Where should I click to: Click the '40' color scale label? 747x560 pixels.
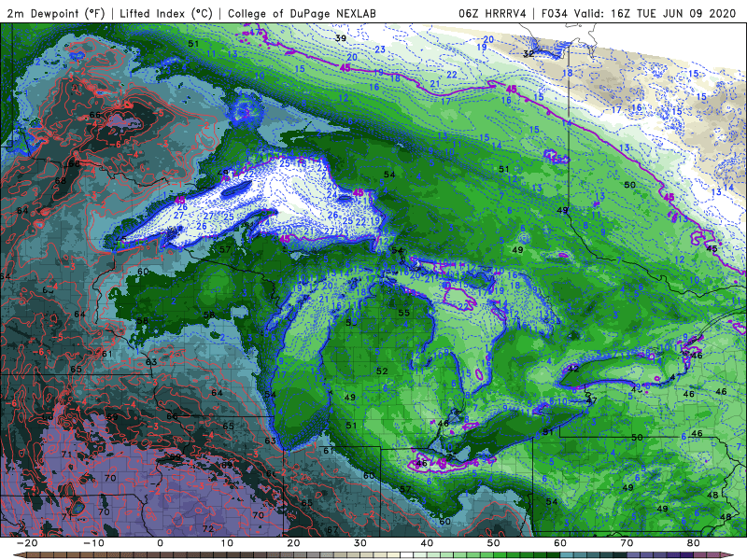(427, 543)
